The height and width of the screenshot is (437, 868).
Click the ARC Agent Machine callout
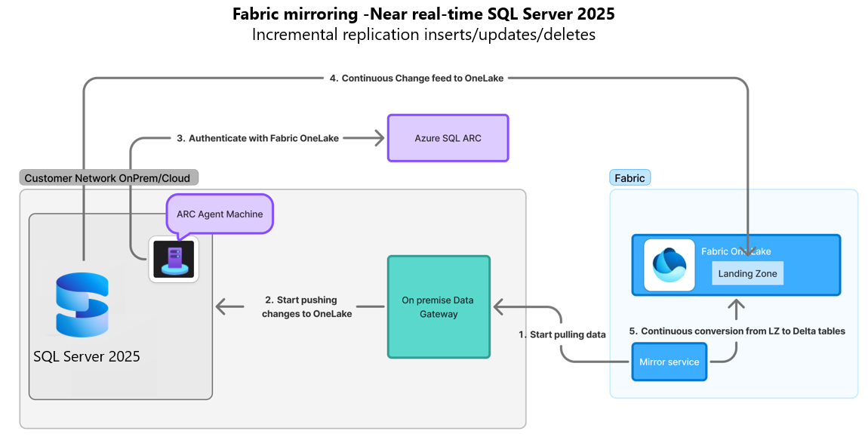[x=220, y=214]
